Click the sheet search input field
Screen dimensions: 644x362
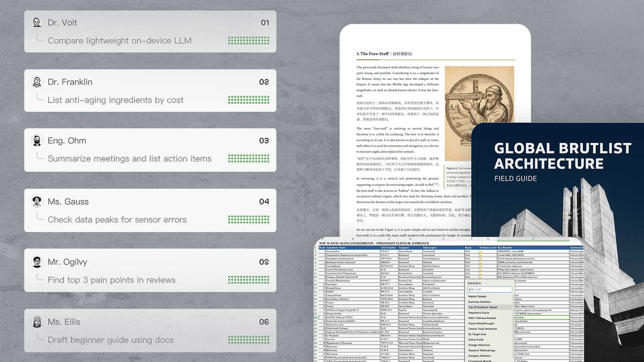point(490,289)
